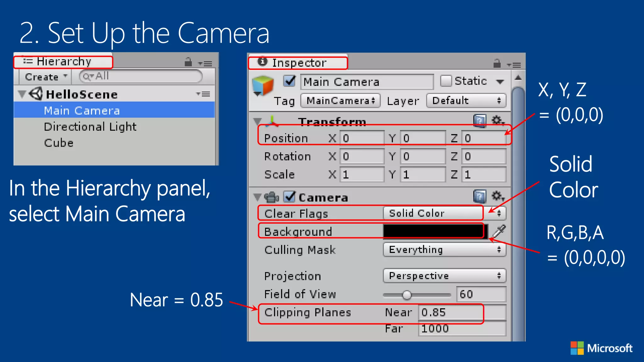Click the black Background color swatch
The width and height of the screenshot is (644, 362).
pos(436,231)
